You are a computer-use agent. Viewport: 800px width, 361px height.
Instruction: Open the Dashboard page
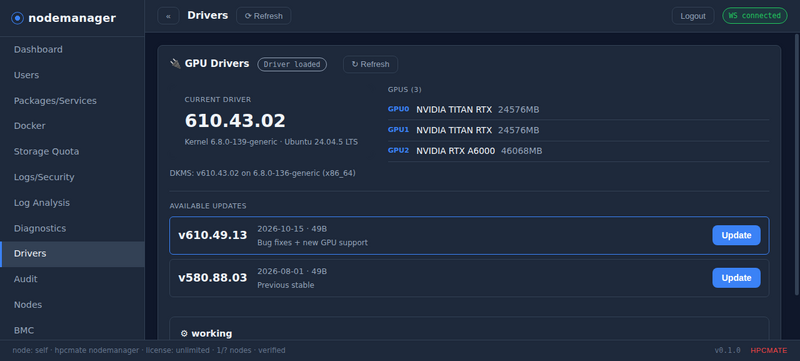tap(72, 49)
